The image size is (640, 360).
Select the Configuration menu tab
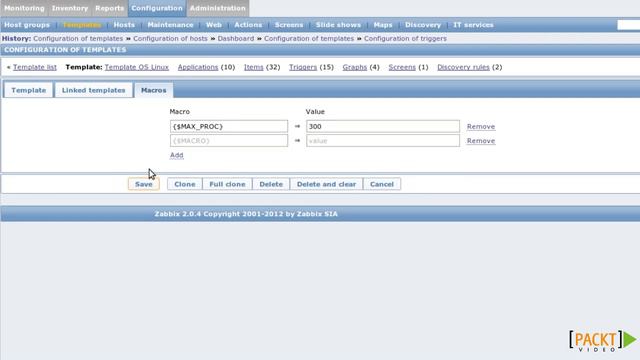coord(157,8)
